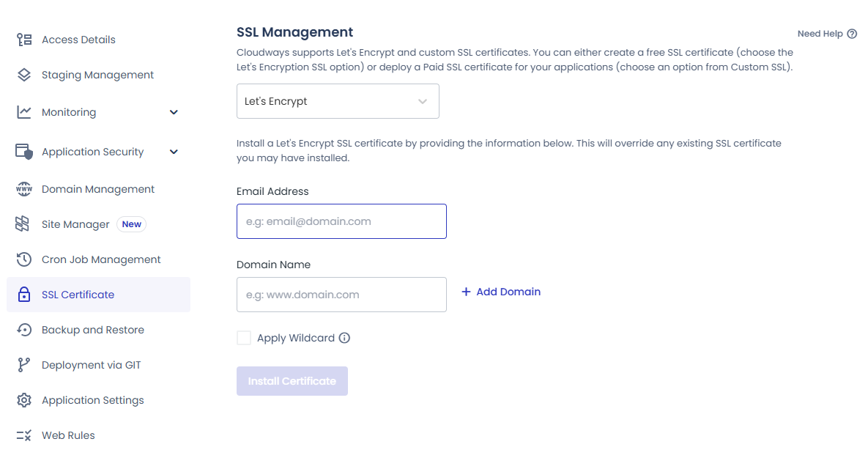Click the SSL Certificate padlock icon
Image resolution: width=868 pixels, height=458 pixels.
23,294
